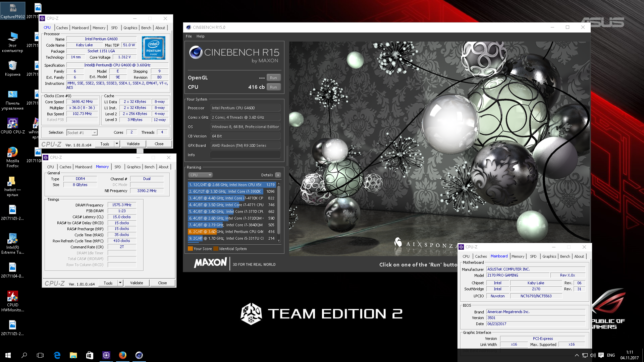Run the CPU benchmark in Cinebench
The width and height of the screenshot is (644, 362).
coord(273,87)
